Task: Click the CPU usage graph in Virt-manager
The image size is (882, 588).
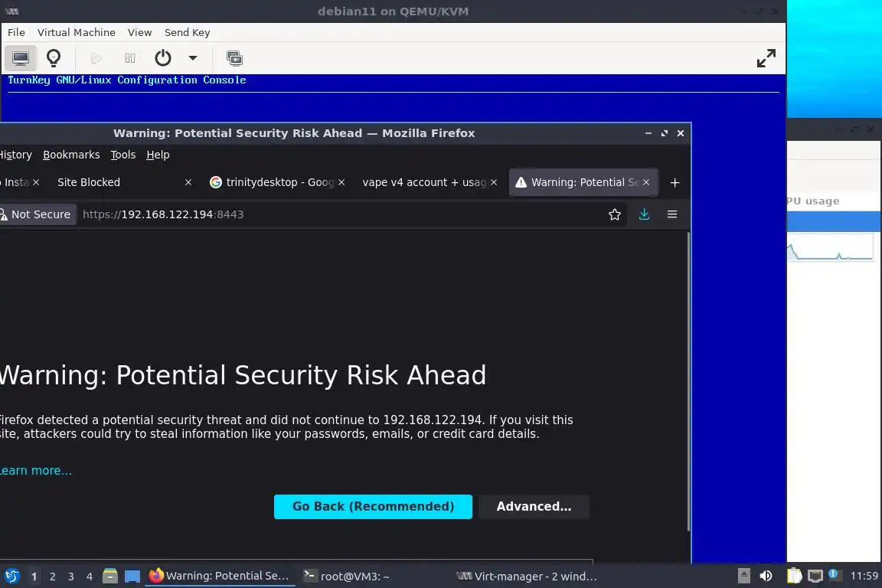Action: pyautogui.click(x=830, y=247)
